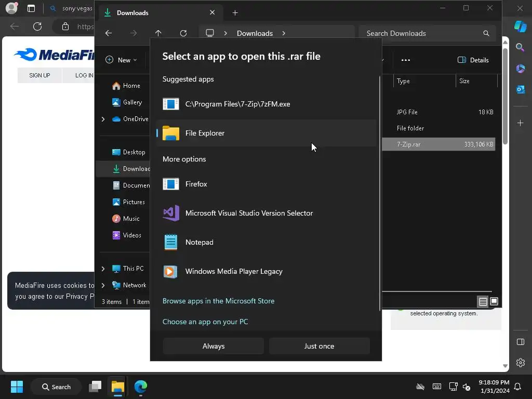
Task: Open Edge sidebar settings gear
Action: click(x=521, y=363)
